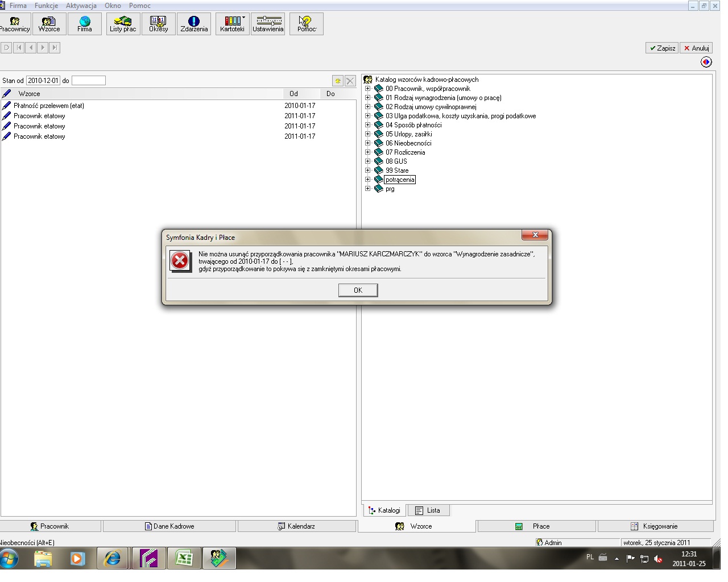Click the empty 'do' date field
The height and width of the screenshot is (582, 728).
(x=88, y=81)
